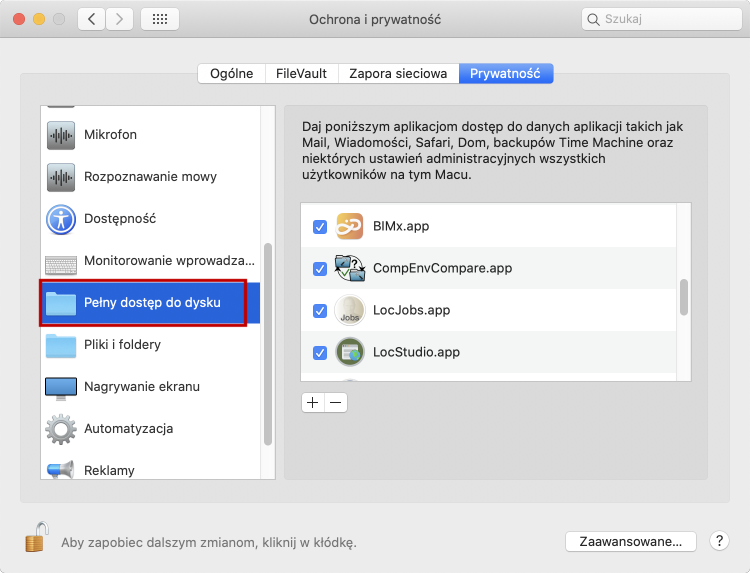Select Pliki i foldery category
Screen dimensions: 750x573
click(x=151, y=345)
